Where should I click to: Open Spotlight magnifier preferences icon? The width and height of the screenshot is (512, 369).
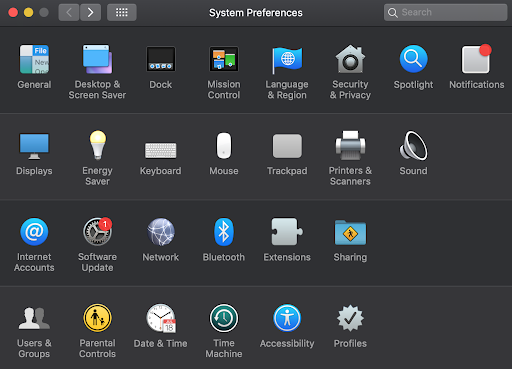coord(413,59)
